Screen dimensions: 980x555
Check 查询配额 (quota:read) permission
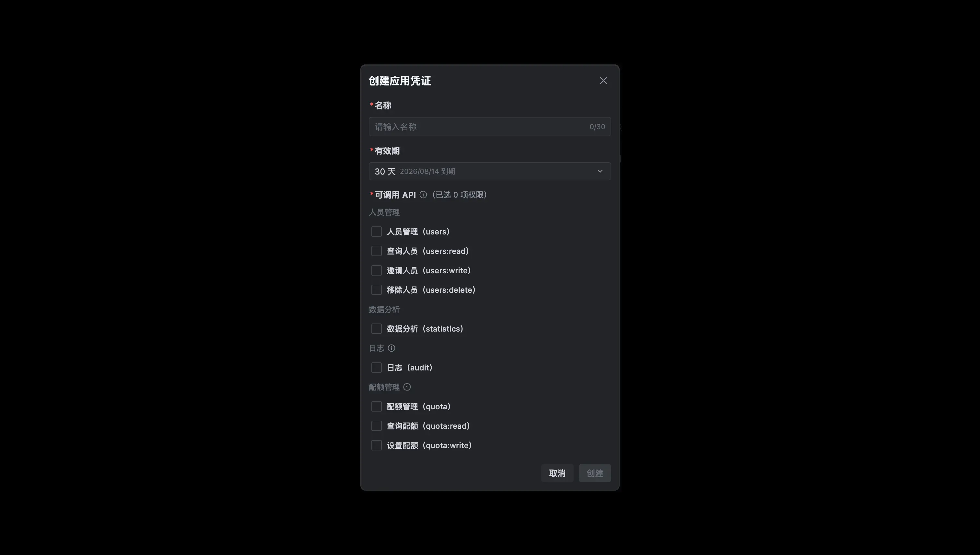[377, 426]
